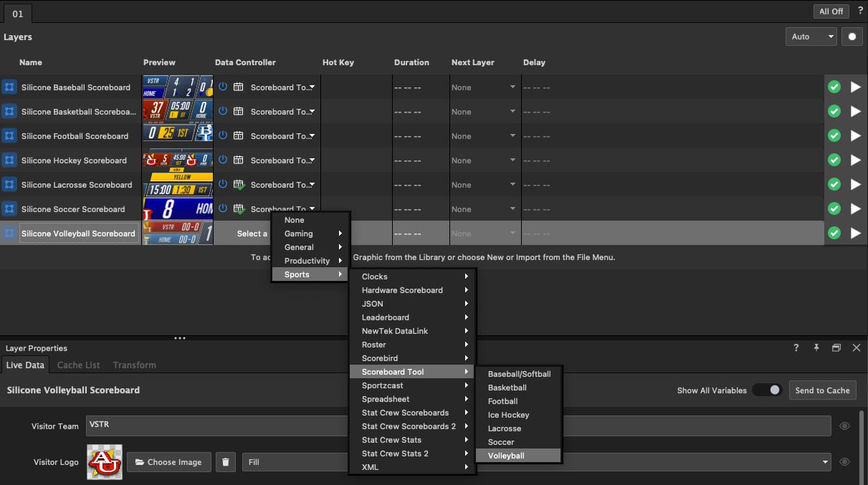Image resolution: width=868 pixels, height=485 pixels.
Task: Click the layer icon beside Silicone Soccer Scoreboard
Action: coord(9,209)
